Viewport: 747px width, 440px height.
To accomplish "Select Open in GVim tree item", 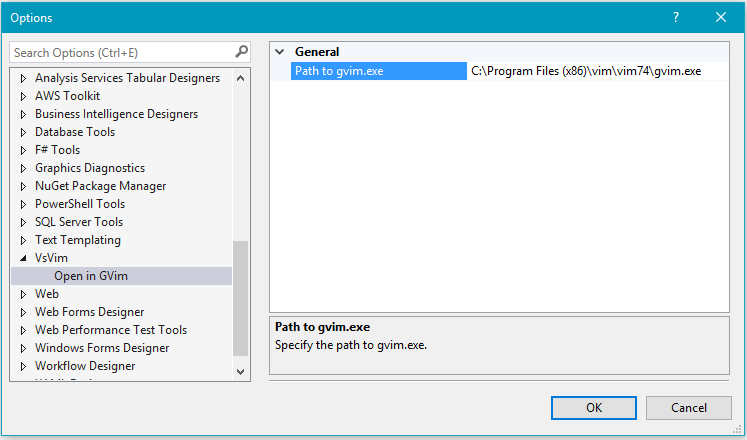I will (121, 276).
